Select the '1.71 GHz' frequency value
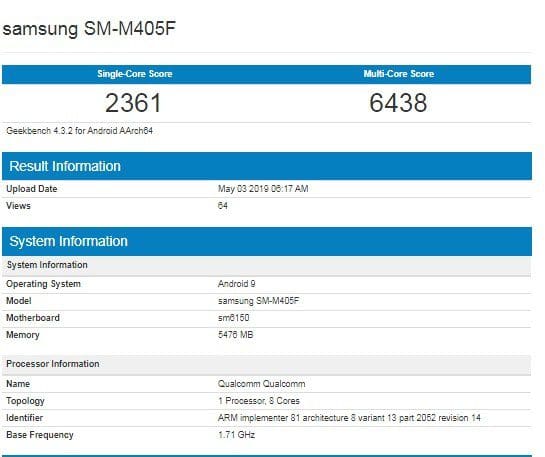Viewport: 545px width, 457px height. click(x=236, y=435)
